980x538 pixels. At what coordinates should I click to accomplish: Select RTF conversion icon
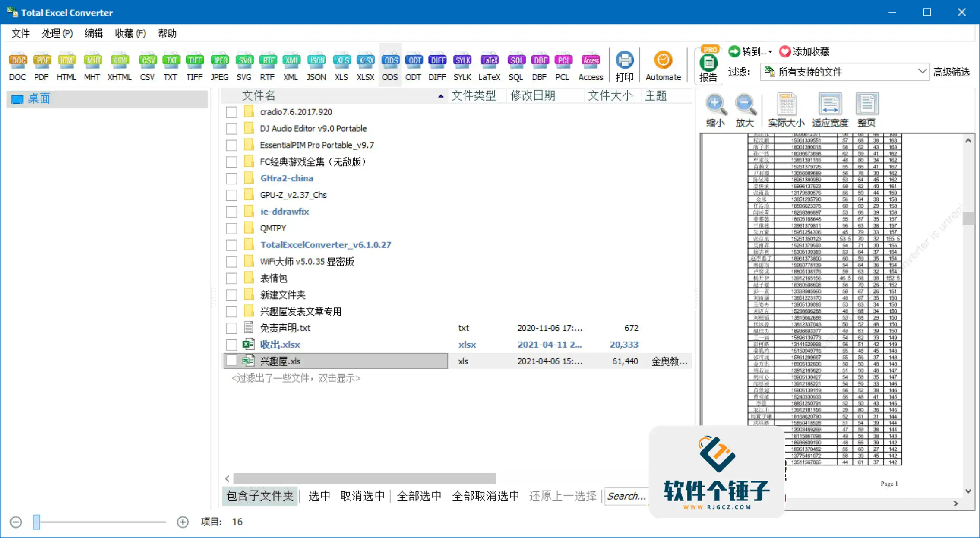pyautogui.click(x=267, y=66)
